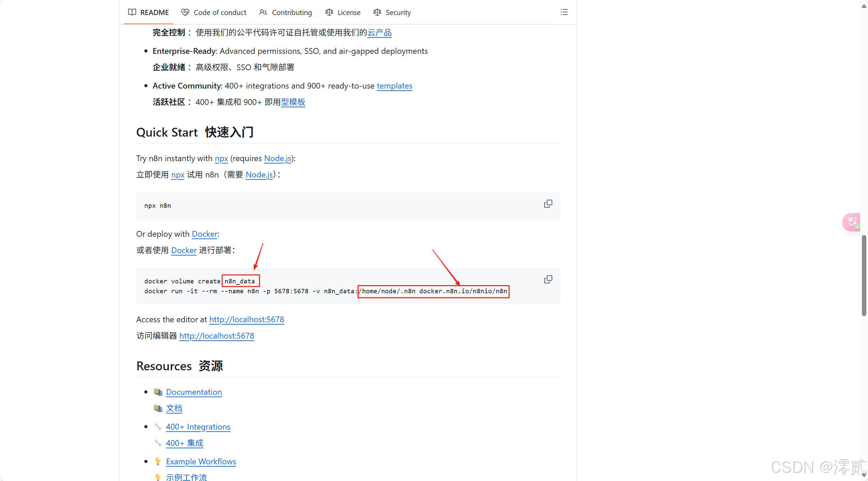The height and width of the screenshot is (481, 868).
Task: Copy the Docker deployment commands
Action: click(548, 279)
